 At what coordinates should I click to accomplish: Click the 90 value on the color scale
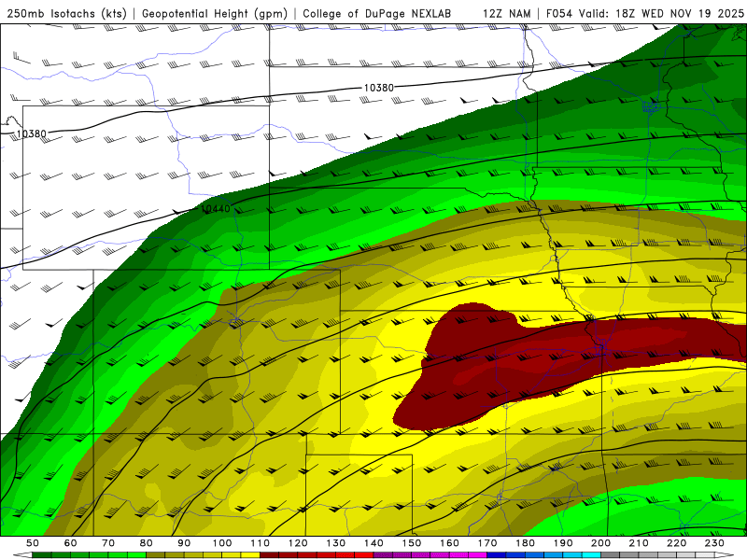184,543
